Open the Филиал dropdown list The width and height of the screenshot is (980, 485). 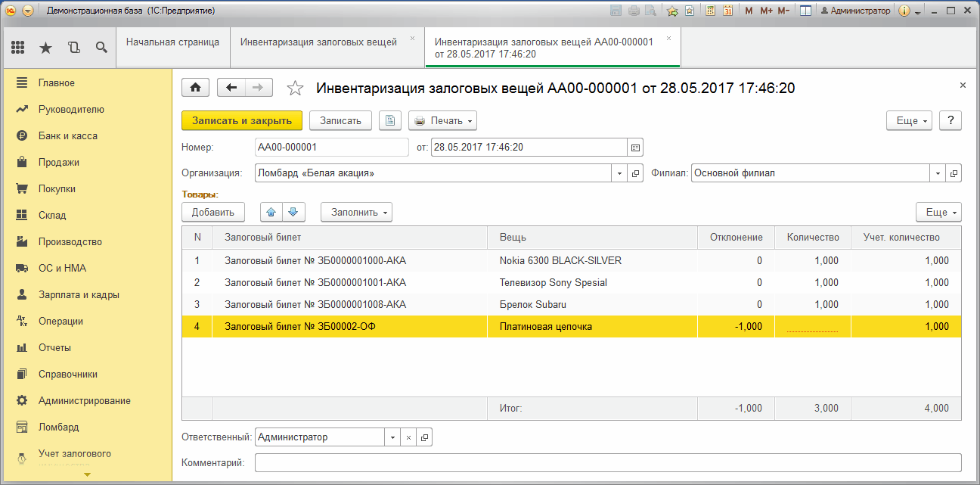tap(938, 173)
